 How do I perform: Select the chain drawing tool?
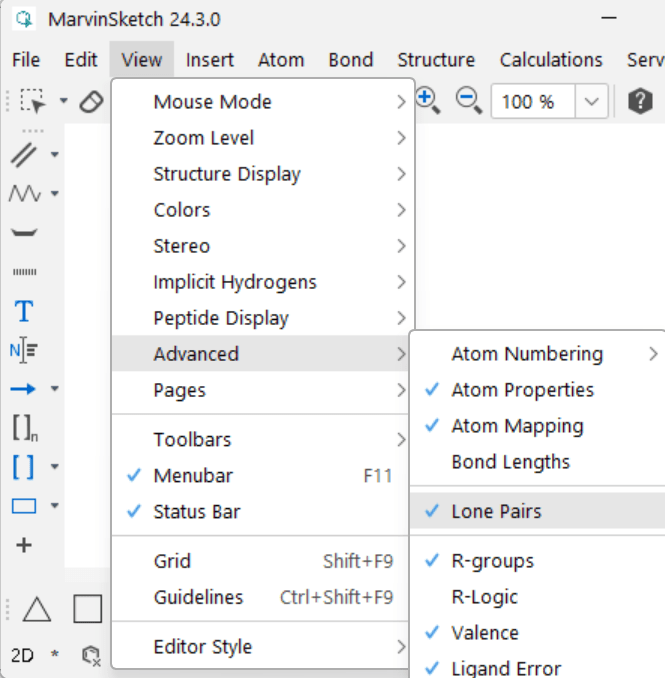pos(25,193)
